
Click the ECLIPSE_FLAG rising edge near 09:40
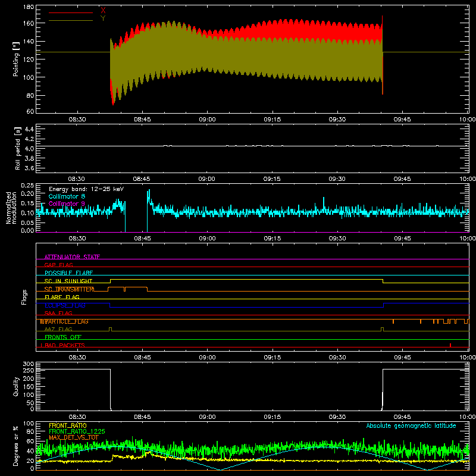pos(383,305)
